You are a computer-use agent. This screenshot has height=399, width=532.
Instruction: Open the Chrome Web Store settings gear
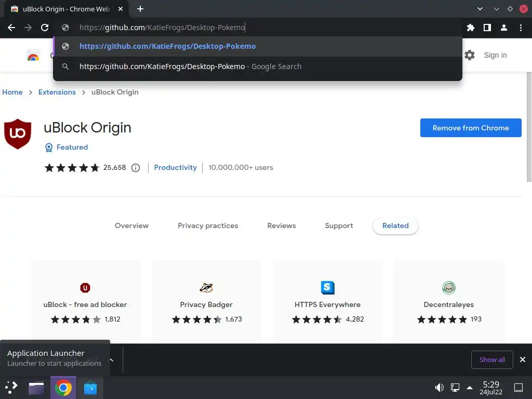pos(470,55)
